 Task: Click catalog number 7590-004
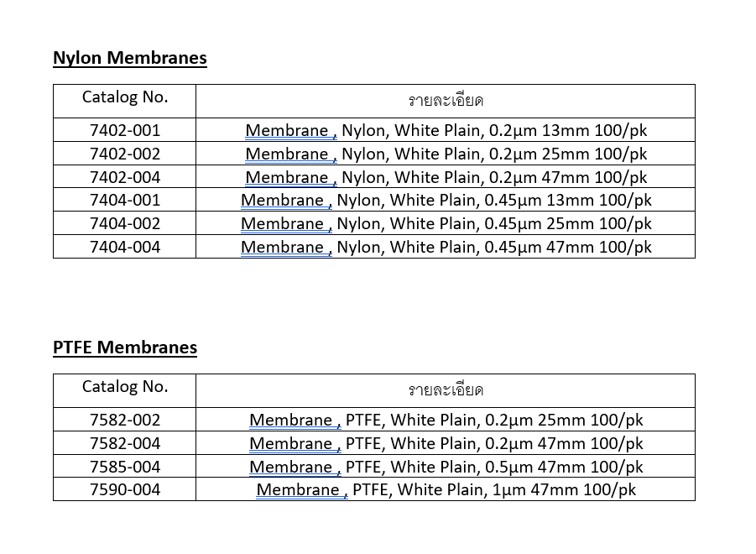[x=124, y=489]
